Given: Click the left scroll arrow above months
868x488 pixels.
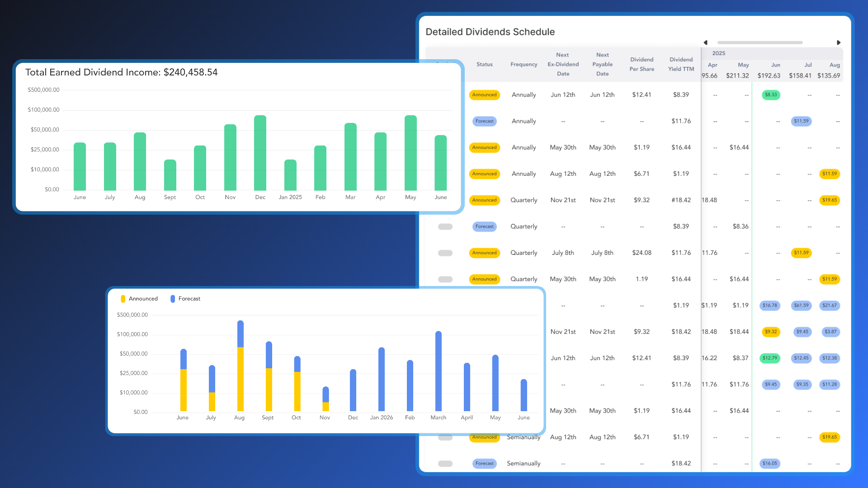Looking at the screenshot, I should pos(705,42).
